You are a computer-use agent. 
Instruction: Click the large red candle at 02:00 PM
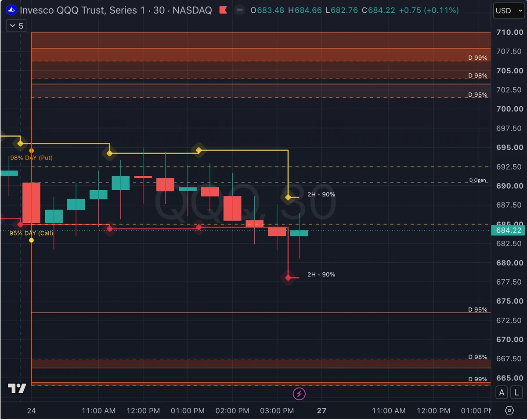[x=232, y=208]
